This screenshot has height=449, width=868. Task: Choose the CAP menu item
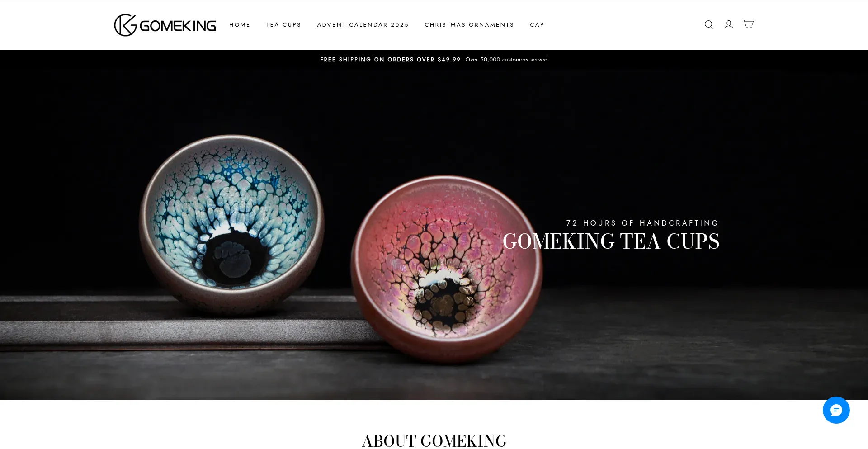coord(537,25)
